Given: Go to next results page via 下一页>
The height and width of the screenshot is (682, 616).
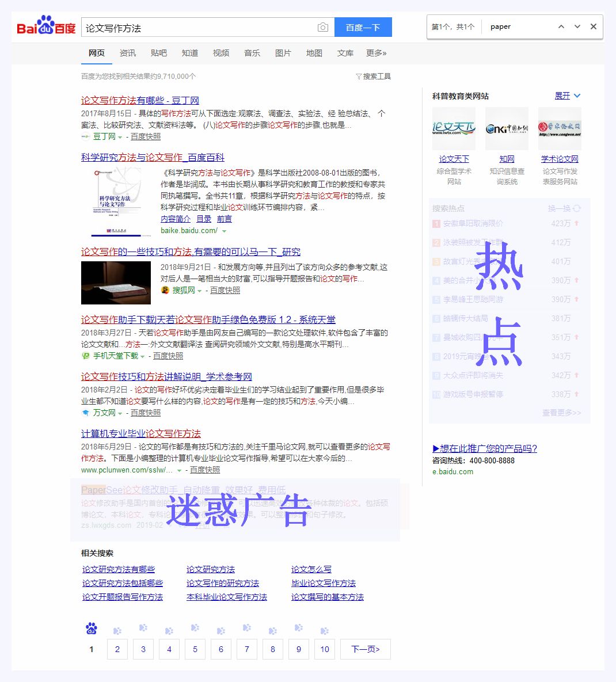Looking at the screenshot, I should click(365, 649).
